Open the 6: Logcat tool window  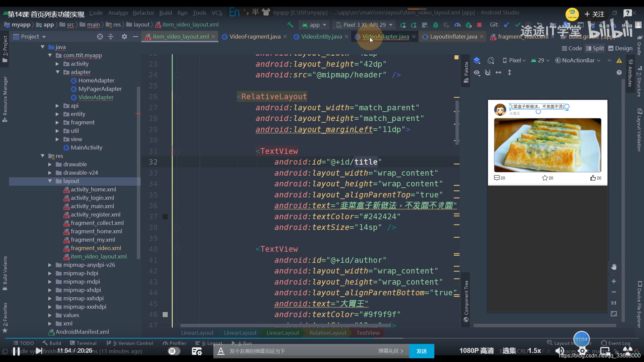coord(209,343)
